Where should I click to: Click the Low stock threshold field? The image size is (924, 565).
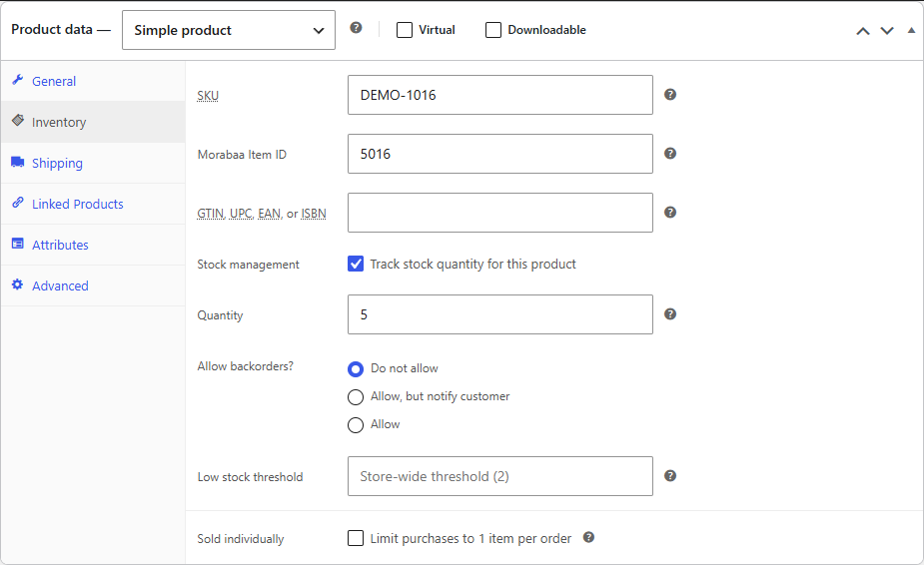coord(500,476)
